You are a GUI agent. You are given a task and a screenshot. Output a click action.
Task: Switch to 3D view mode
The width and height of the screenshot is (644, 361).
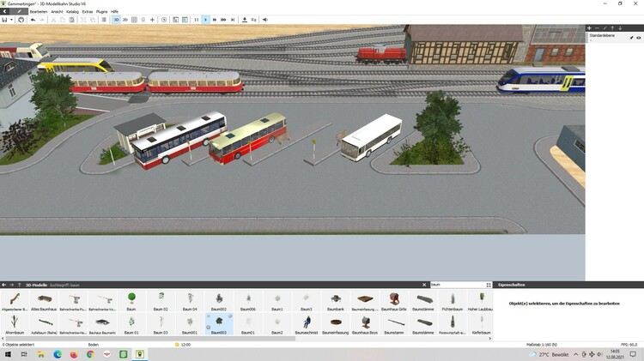(116, 19)
